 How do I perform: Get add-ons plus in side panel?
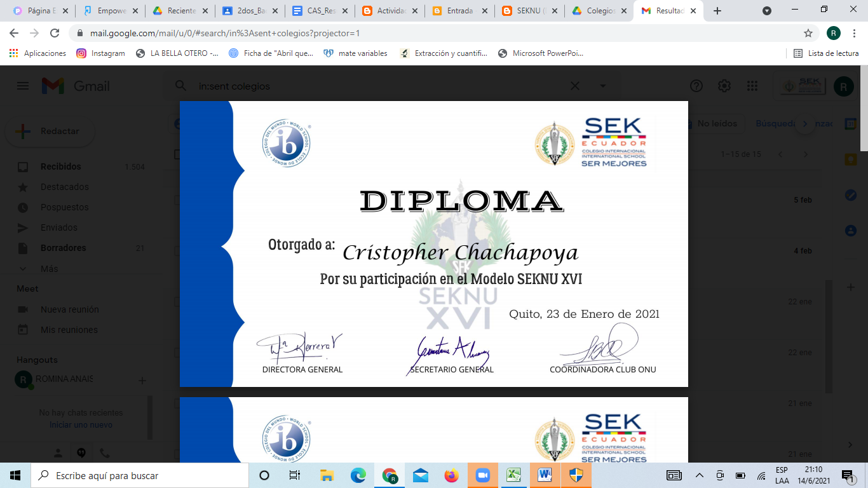click(x=851, y=287)
